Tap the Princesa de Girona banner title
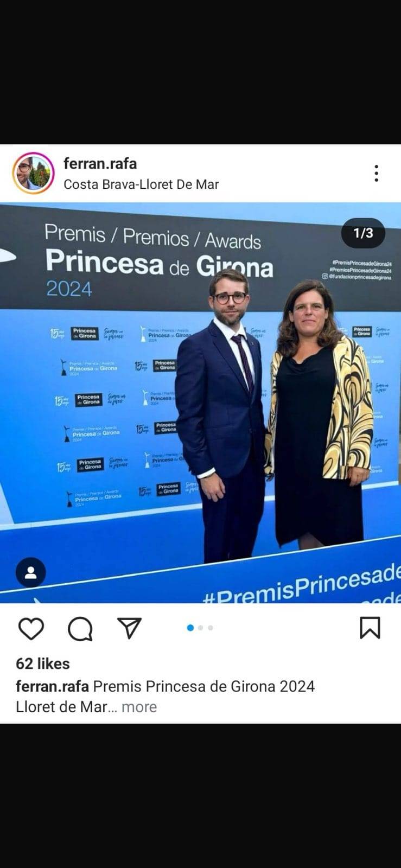The image size is (401, 868). click(159, 263)
